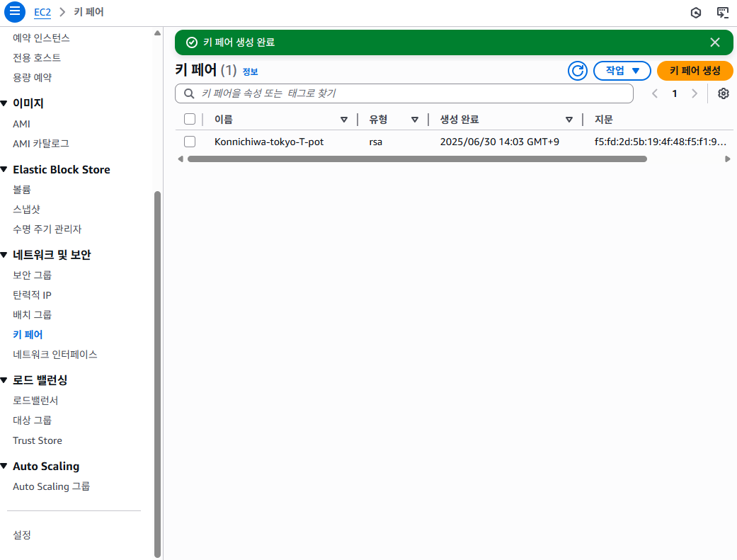Open Trust Store in sidebar
Screen dimensions: 737x560
[x=37, y=440]
